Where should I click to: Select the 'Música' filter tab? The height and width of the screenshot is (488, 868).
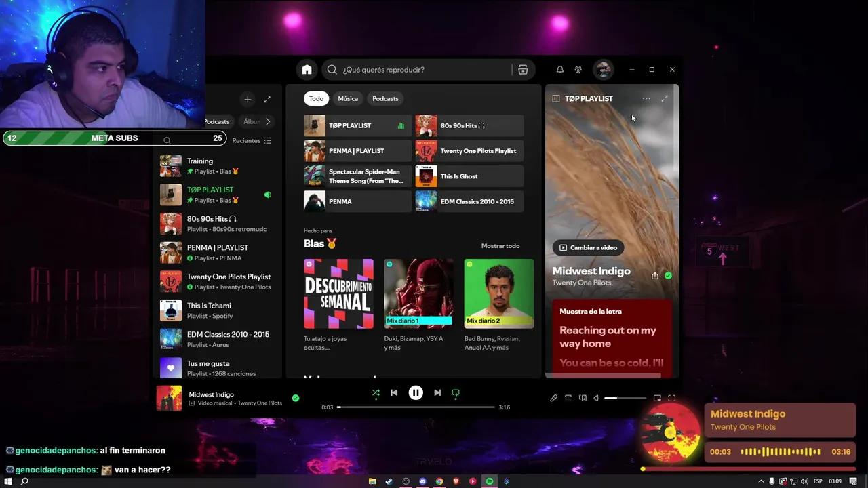coord(348,98)
